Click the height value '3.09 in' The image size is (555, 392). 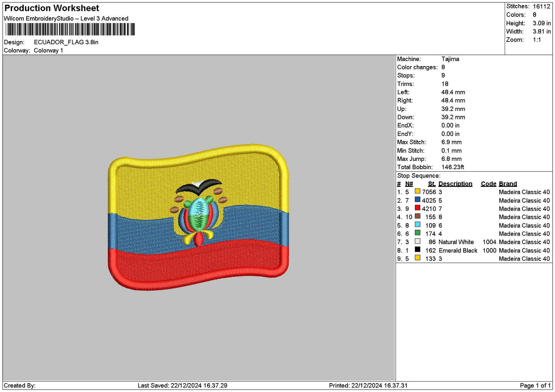[x=542, y=23]
